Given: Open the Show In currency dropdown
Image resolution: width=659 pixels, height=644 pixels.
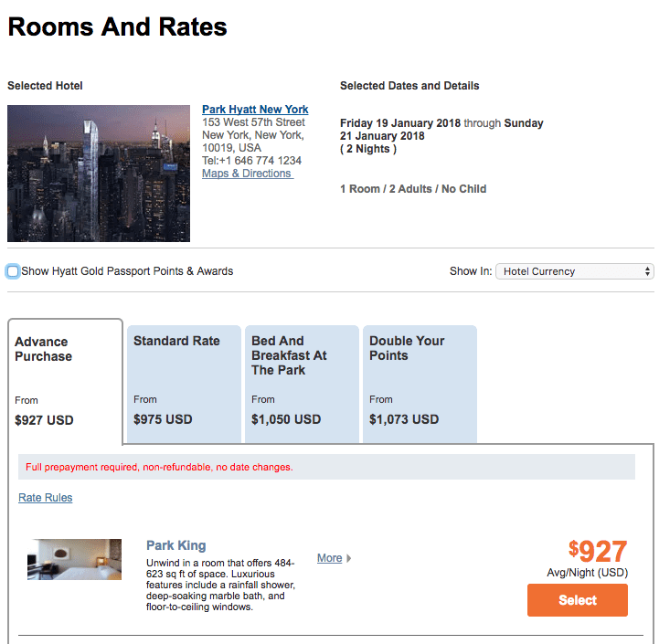Looking at the screenshot, I should pos(575,271).
